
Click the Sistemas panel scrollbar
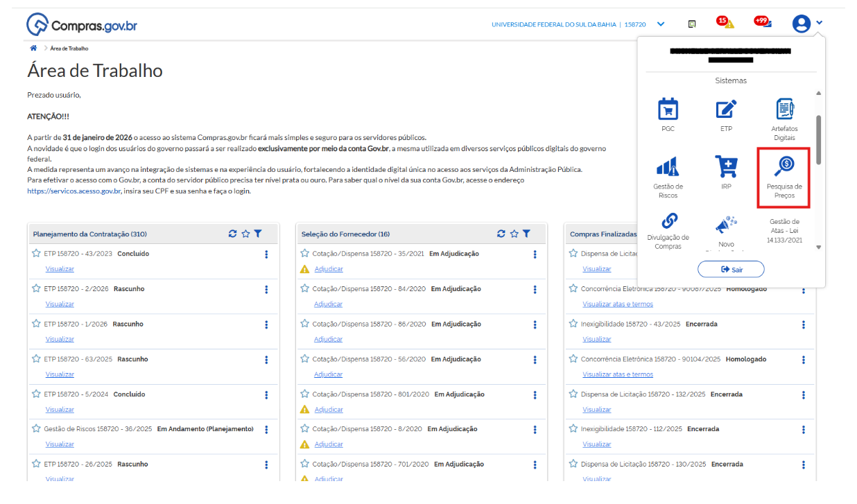[x=818, y=140]
